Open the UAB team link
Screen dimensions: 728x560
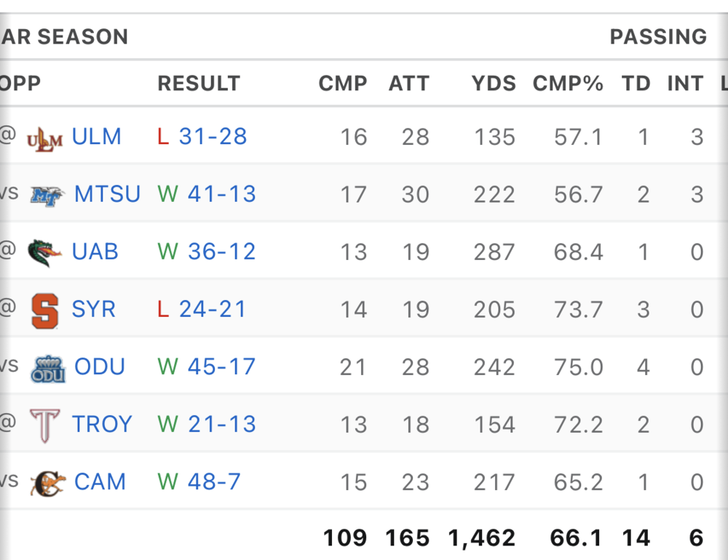[95, 252]
